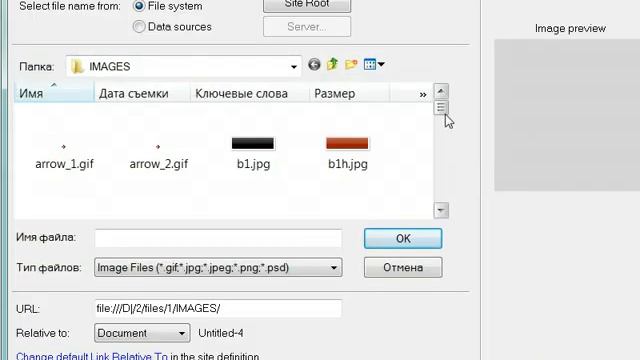Screen dimensions: 640x360
Task: Click the b1h.jpg file name
Action: pos(348,164)
